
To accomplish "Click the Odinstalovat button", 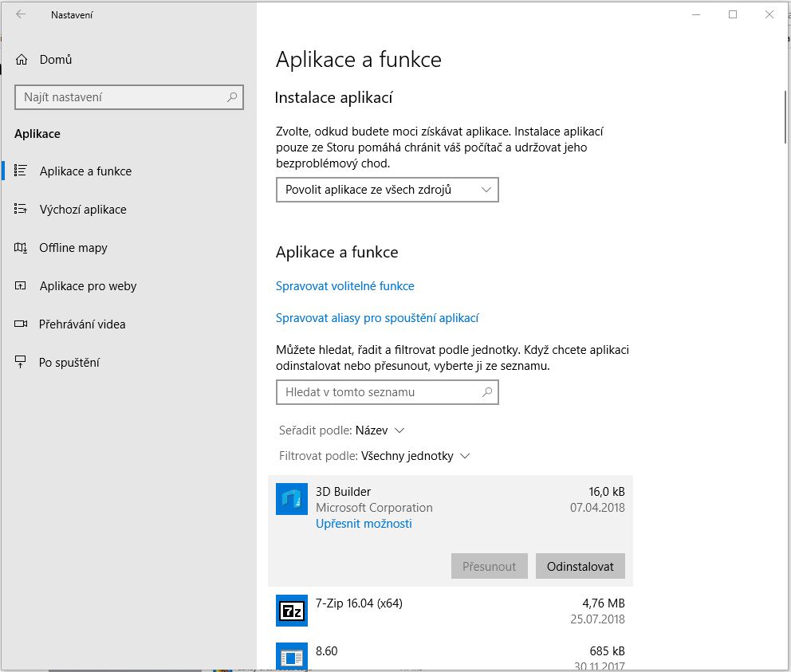I will [x=580, y=566].
